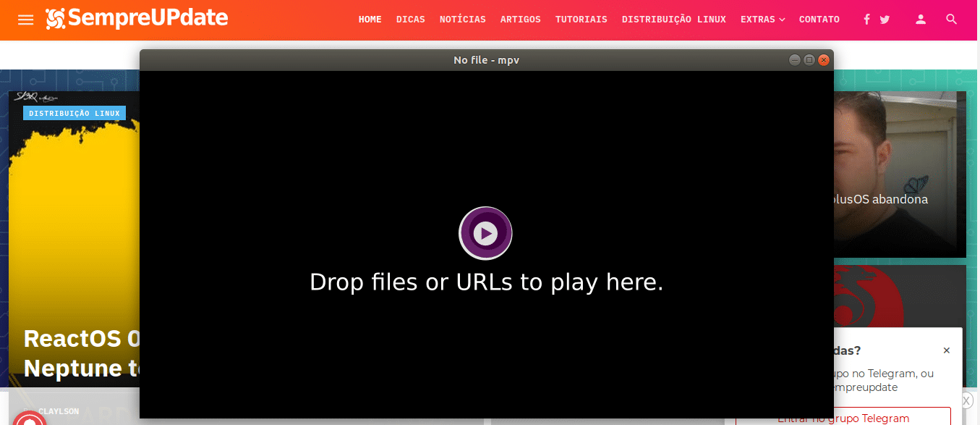Go to the HOME nav item
Viewport: 980px width, 425px height.
click(x=370, y=20)
